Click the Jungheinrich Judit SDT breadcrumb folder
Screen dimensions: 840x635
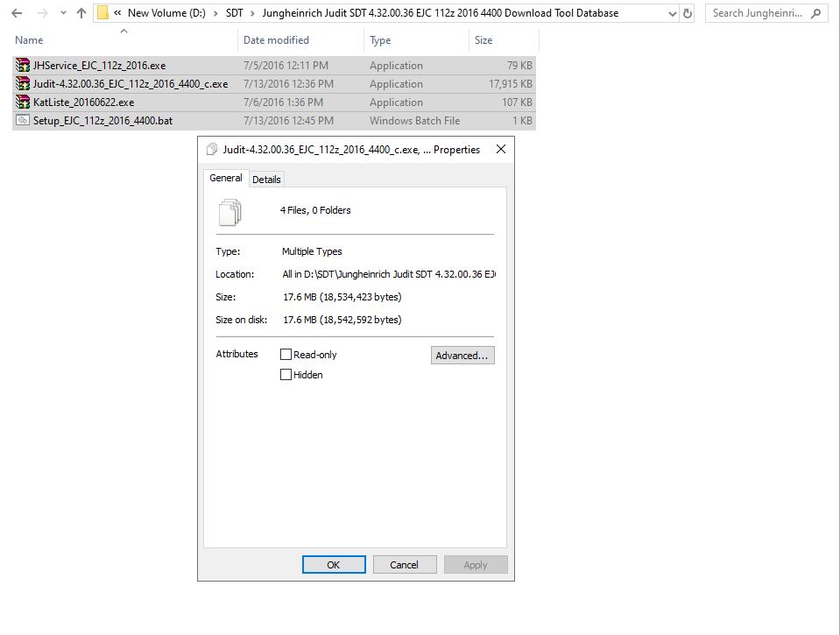pos(441,13)
